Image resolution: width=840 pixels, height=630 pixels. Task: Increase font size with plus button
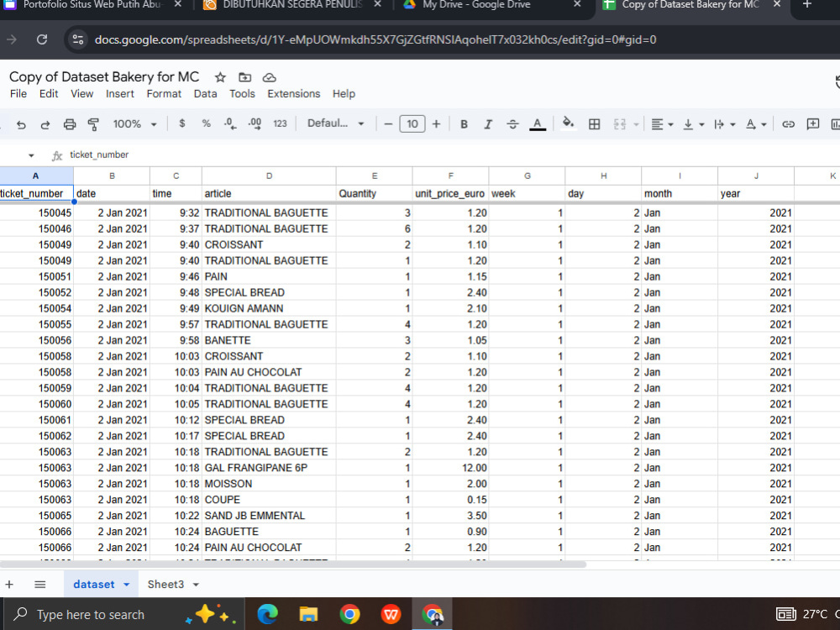point(436,124)
